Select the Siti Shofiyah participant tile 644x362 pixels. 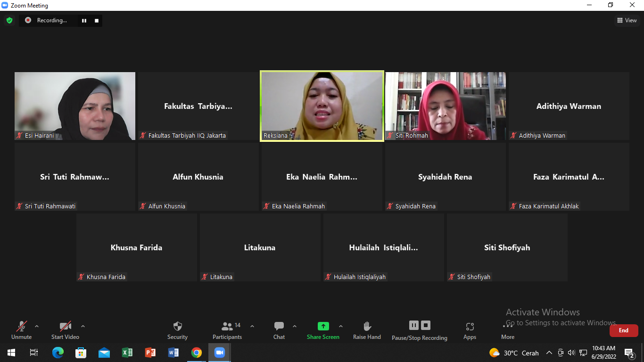point(507,247)
